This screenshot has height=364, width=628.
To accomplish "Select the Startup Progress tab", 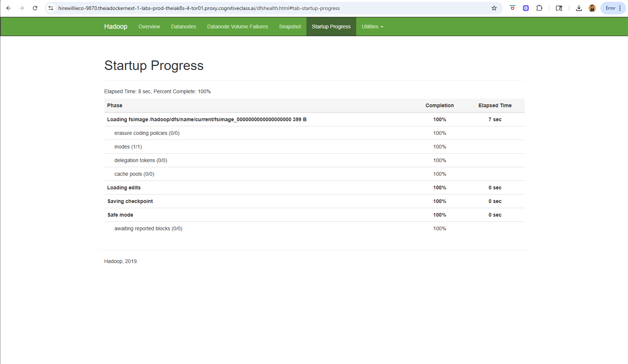I will [331, 27].
